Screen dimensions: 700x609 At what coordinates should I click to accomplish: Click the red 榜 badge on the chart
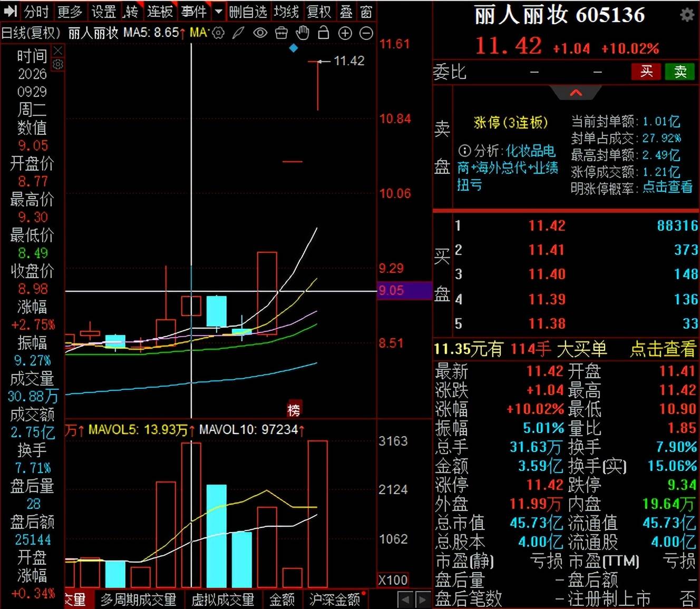click(x=294, y=410)
